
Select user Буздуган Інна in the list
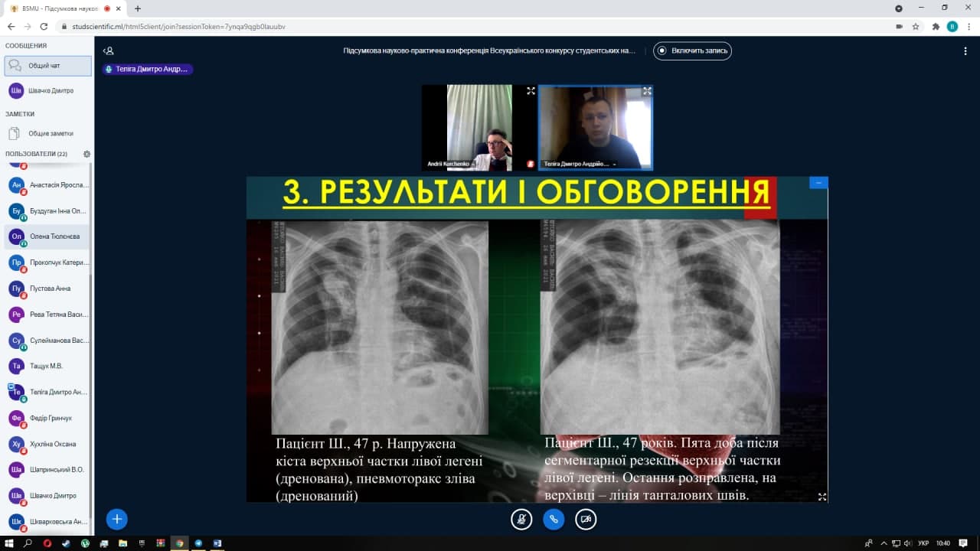pos(47,210)
